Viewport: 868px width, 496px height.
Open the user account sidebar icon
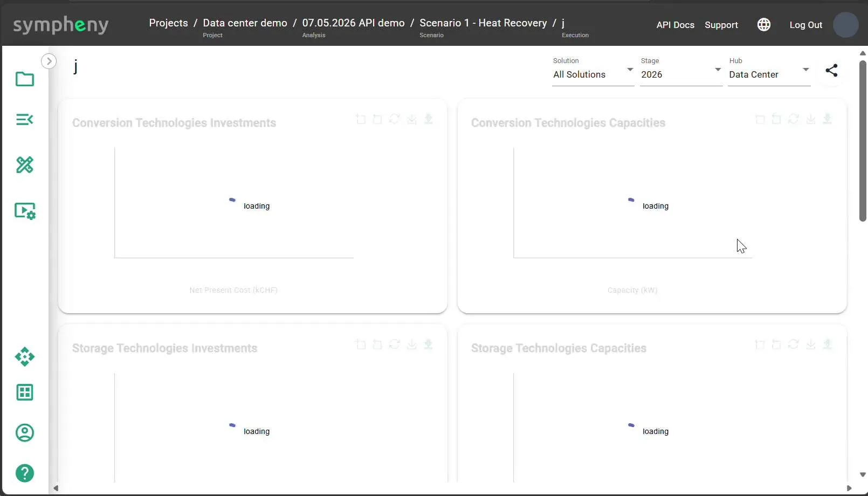click(25, 433)
